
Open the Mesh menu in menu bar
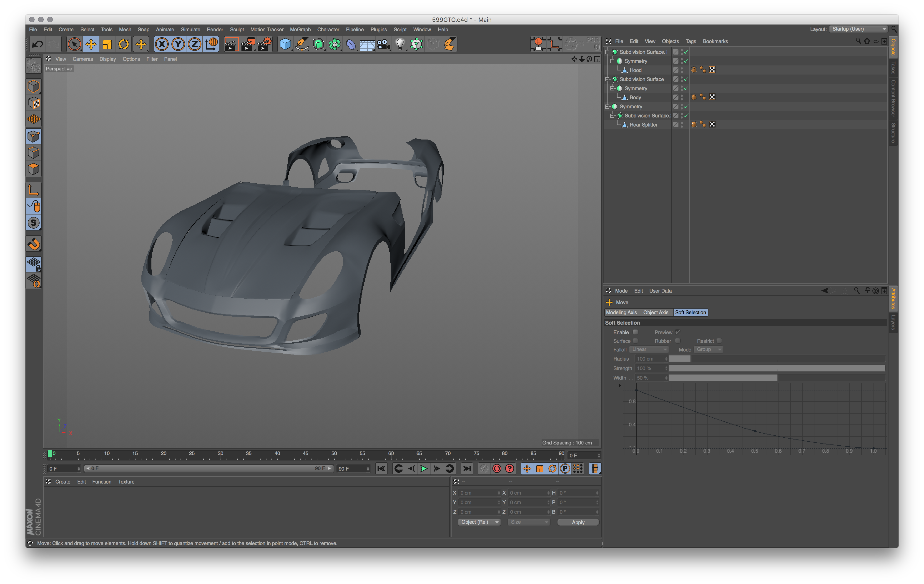point(125,30)
